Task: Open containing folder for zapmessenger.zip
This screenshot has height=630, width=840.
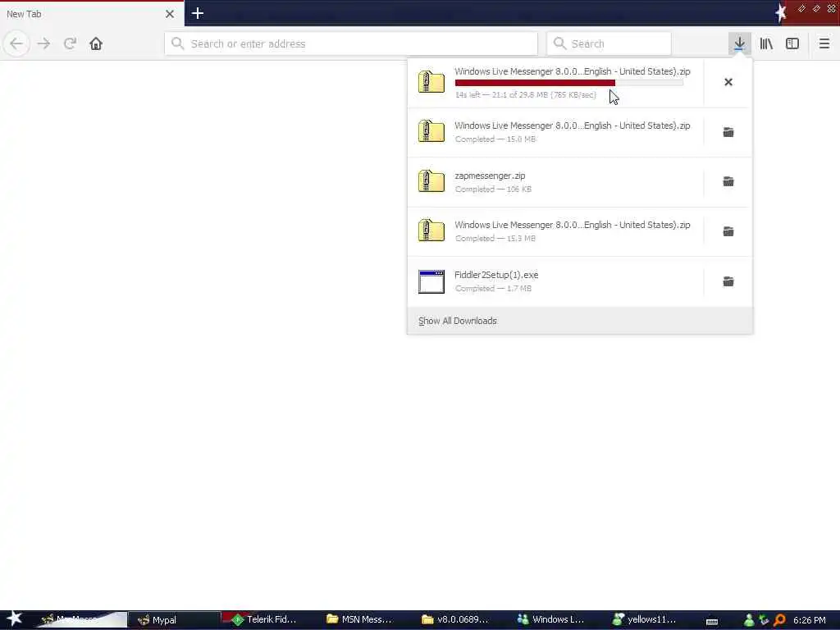Action: pyautogui.click(x=728, y=181)
